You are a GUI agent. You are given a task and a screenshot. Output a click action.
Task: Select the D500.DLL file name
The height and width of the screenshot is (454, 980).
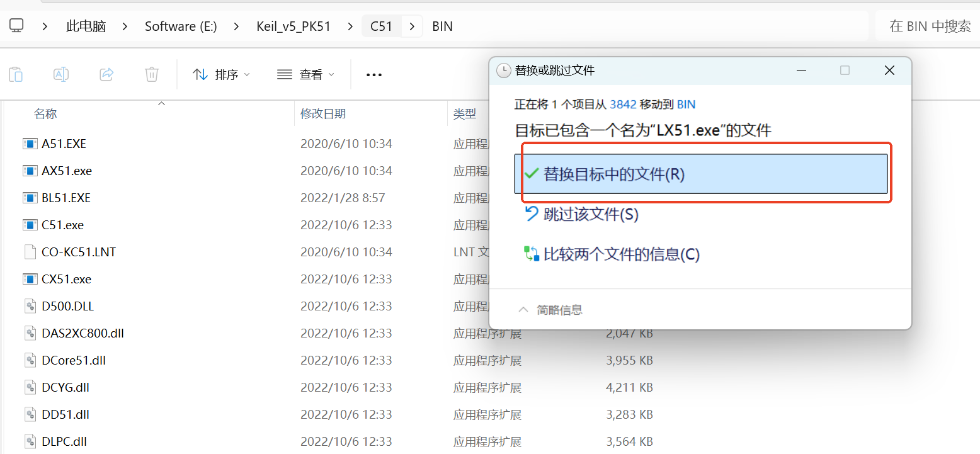point(67,306)
